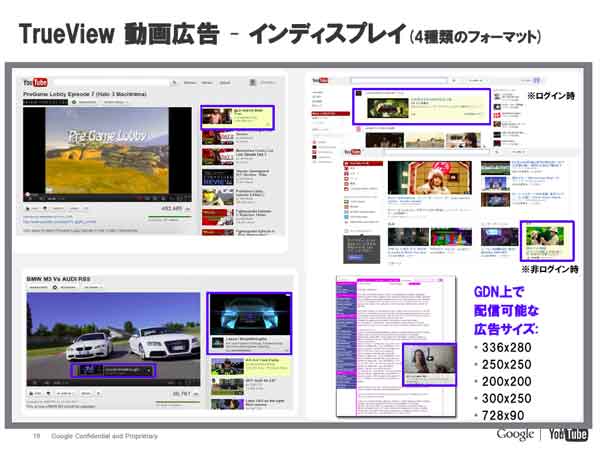The image size is (600, 450).
Task: Open the yellow promoted video ad beside the PreGame Lobby player
Action: click(237, 118)
